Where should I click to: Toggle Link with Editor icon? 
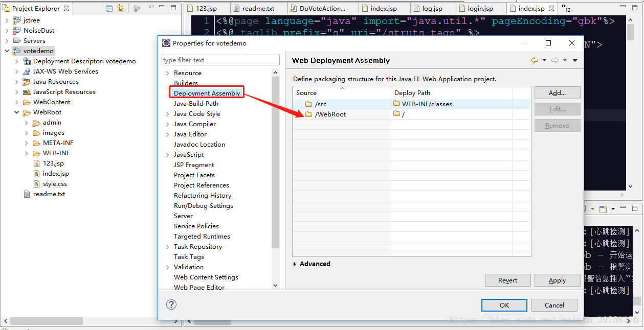[121, 8]
